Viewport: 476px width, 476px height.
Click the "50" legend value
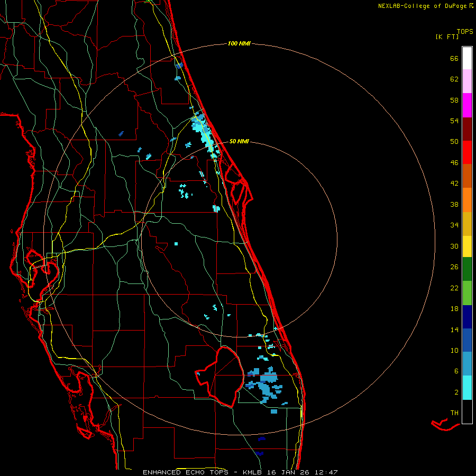[x=454, y=142]
